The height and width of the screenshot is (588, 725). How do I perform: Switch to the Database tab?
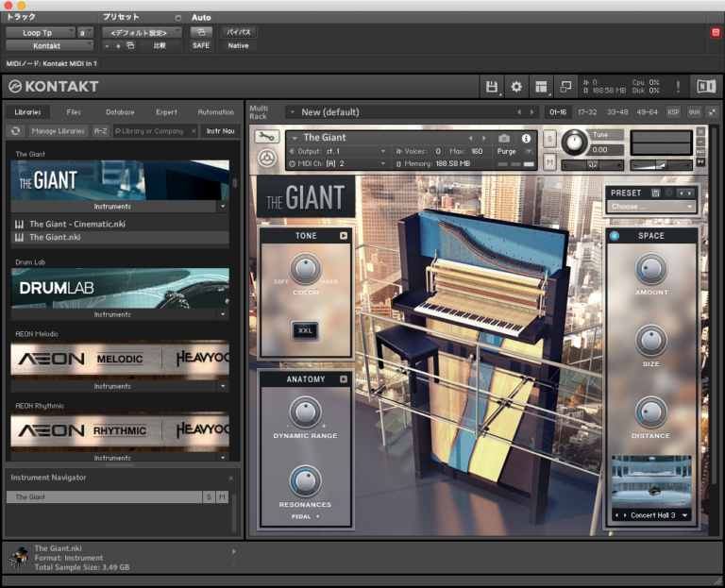pos(120,112)
